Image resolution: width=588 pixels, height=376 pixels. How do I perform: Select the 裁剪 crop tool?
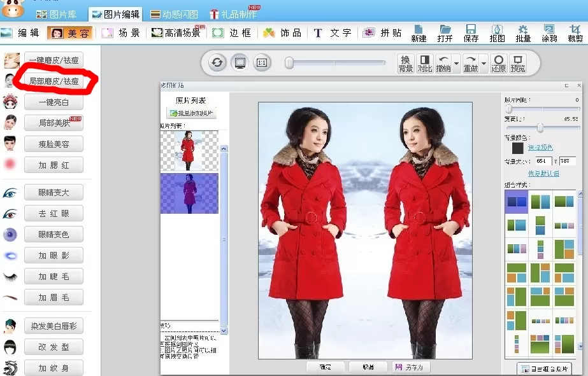575,33
